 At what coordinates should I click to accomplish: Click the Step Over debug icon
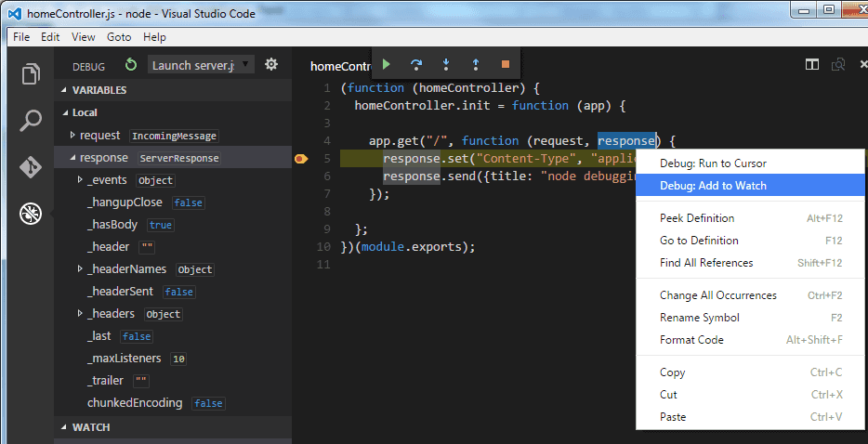click(x=416, y=64)
